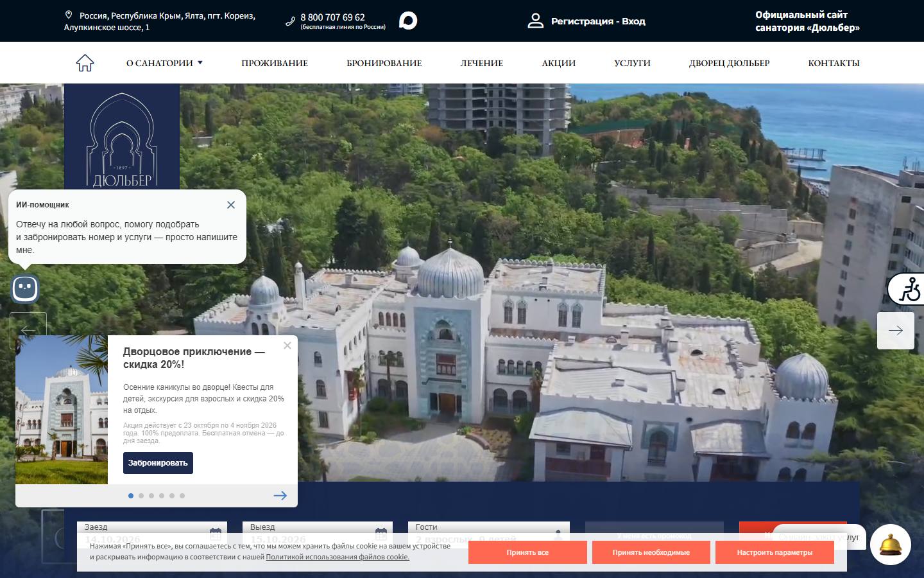Click the Официальный сайт санатория «Дюльбер» text

(807, 21)
